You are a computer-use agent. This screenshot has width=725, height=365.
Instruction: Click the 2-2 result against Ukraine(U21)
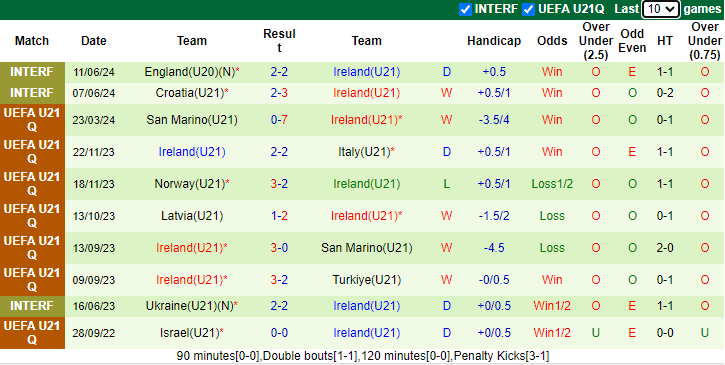(x=279, y=306)
